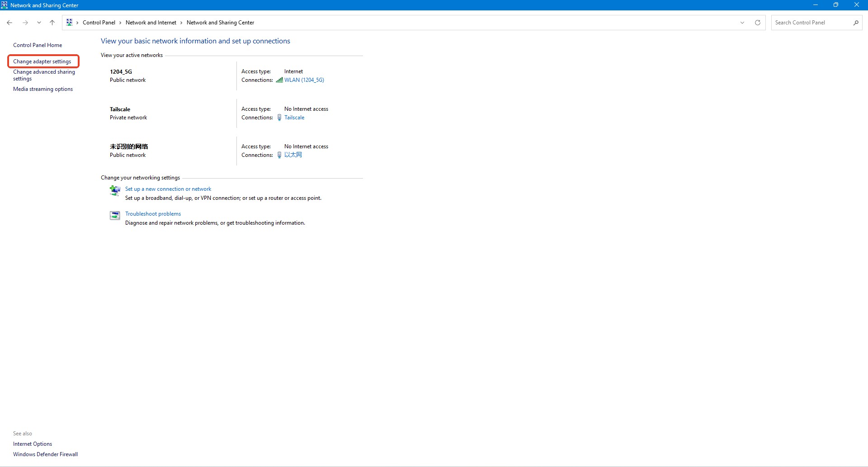Expand the address bar history dropdown
This screenshot has height=467, width=868.
[x=742, y=23]
